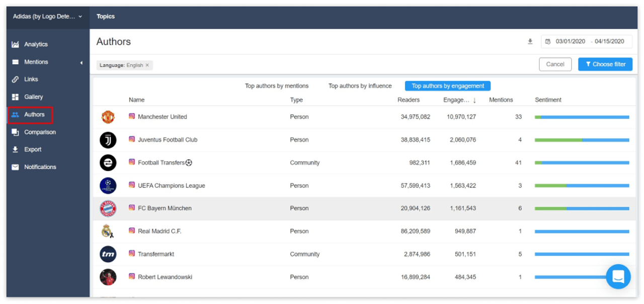This screenshot has width=644, height=304.
Task: Click the Links chain icon
Action: (x=15, y=79)
